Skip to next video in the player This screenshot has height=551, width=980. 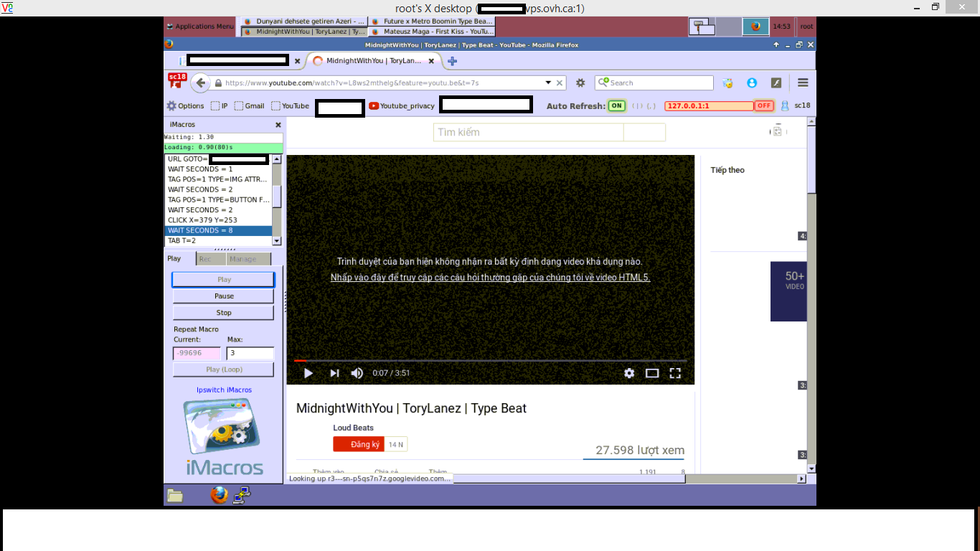tap(334, 373)
